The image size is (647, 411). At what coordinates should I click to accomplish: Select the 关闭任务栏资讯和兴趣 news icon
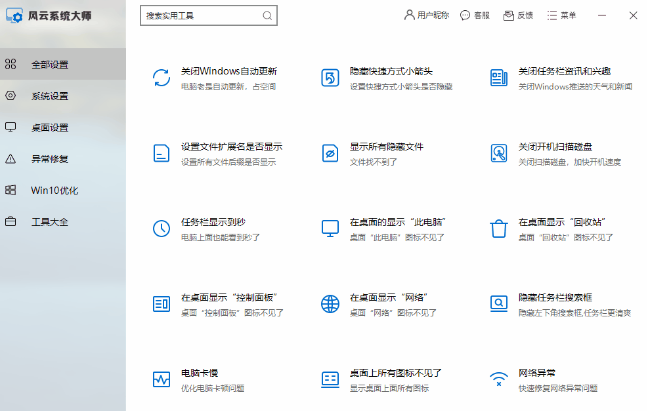(x=499, y=78)
